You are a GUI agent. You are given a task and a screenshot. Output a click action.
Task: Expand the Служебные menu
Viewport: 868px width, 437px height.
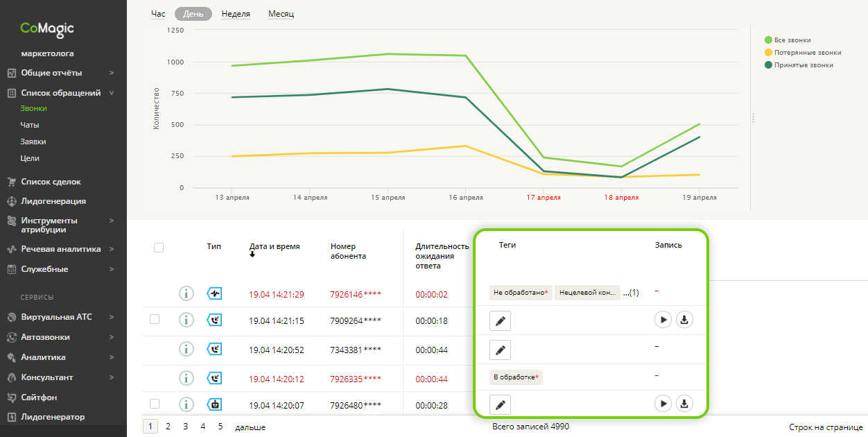[x=112, y=269]
